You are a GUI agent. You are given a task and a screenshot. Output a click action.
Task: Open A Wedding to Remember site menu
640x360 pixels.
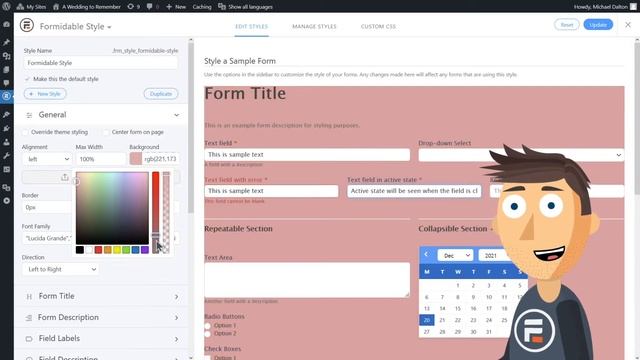pyautogui.click(x=87, y=7)
